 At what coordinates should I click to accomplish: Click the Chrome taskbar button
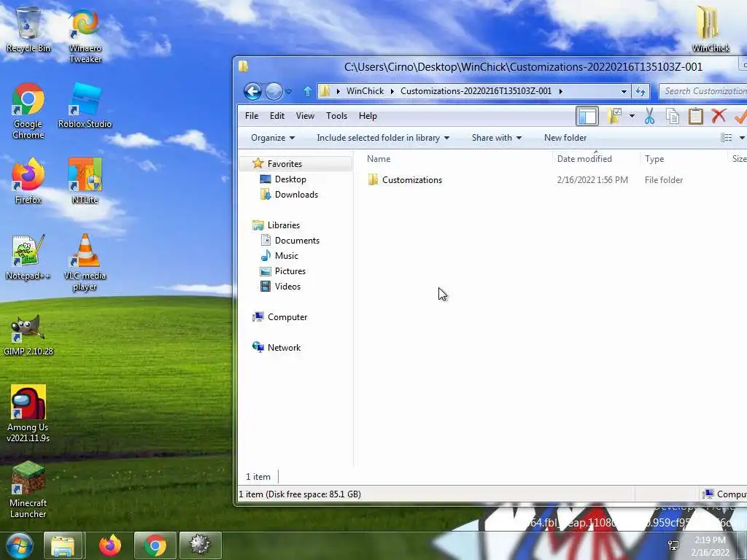coord(155,545)
